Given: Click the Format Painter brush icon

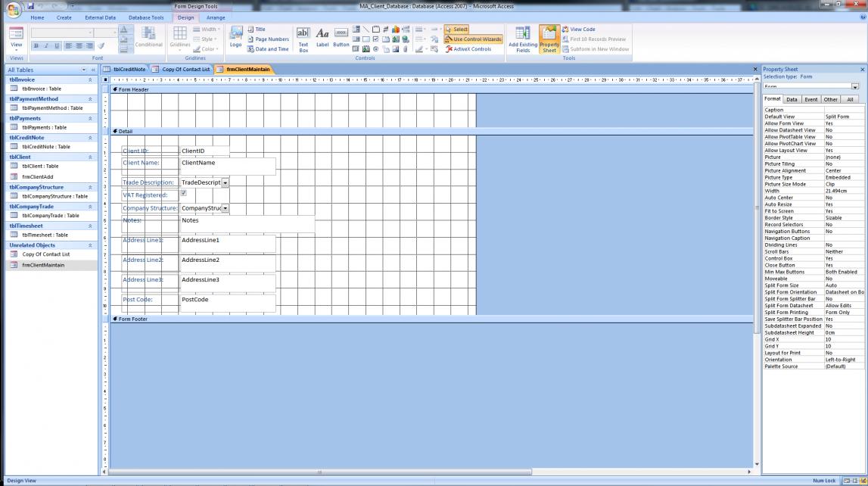Looking at the screenshot, I should point(101,46).
